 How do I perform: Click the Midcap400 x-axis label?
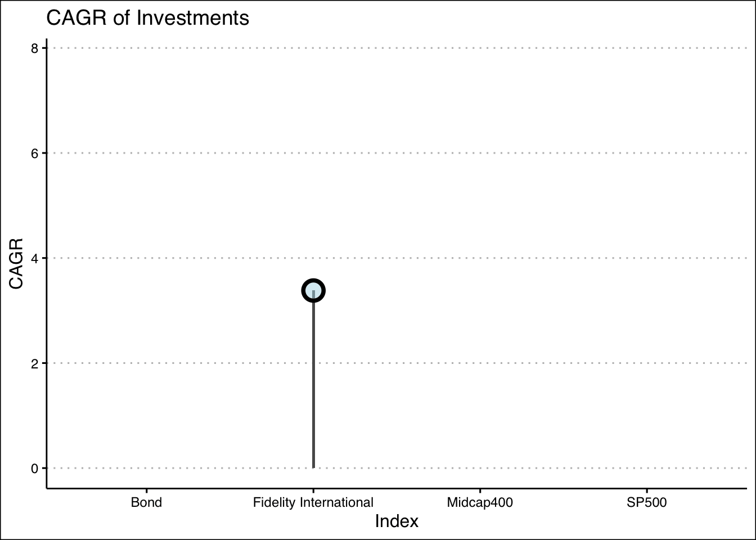click(480, 502)
